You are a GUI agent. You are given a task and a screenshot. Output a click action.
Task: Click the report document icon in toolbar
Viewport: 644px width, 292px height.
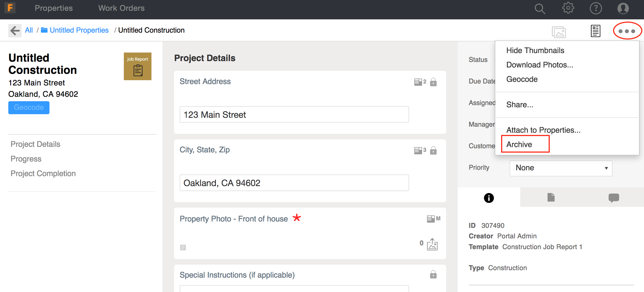(595, 31)
